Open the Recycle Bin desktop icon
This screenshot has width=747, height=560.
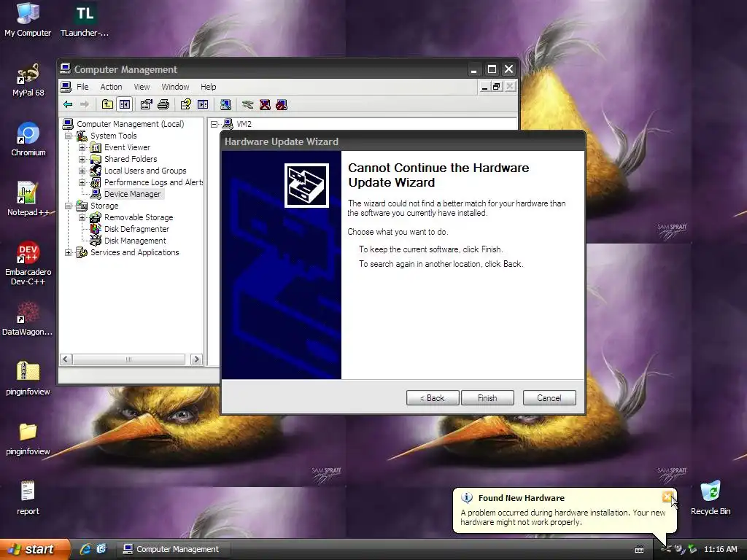[x=711, y=497]
